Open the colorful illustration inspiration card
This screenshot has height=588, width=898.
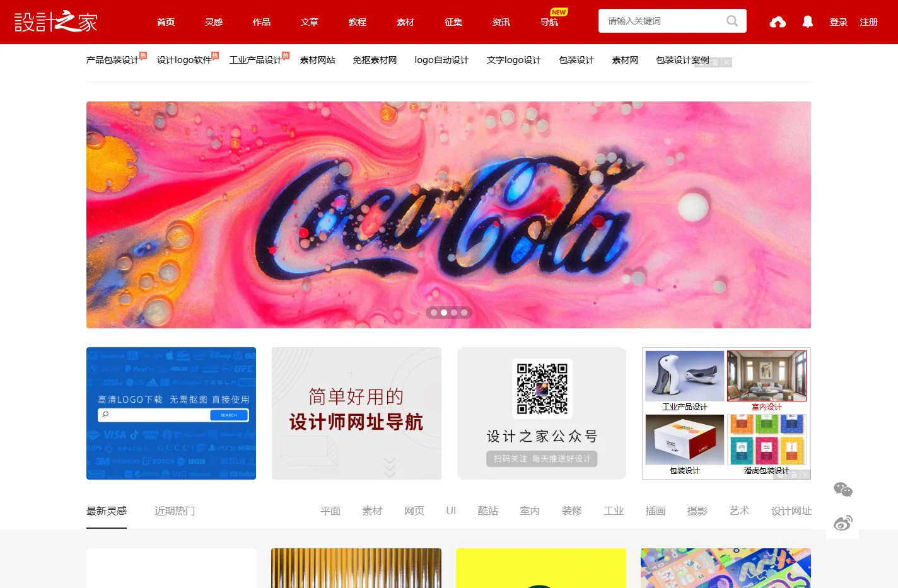click(726, 568)
